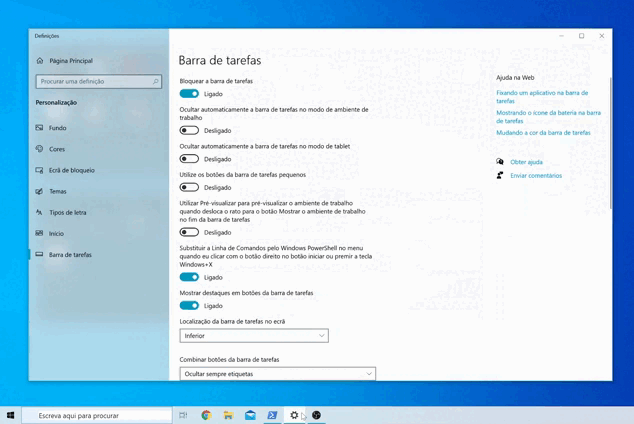This screenshot has width=634, height=424.
Task: Click the Início grid icon
Action: click(x=39, y=233)
